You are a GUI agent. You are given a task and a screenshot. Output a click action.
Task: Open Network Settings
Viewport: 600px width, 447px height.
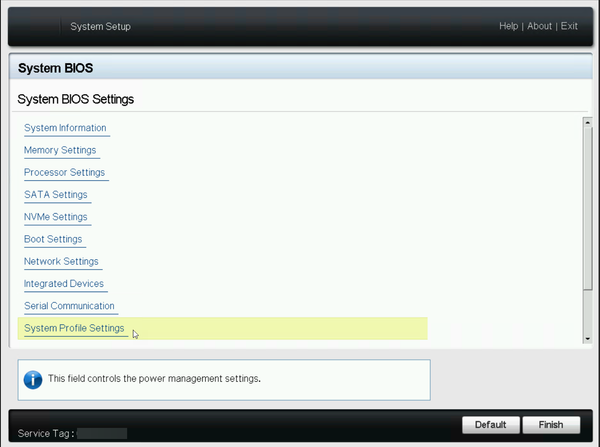click(x=61, y=261)
